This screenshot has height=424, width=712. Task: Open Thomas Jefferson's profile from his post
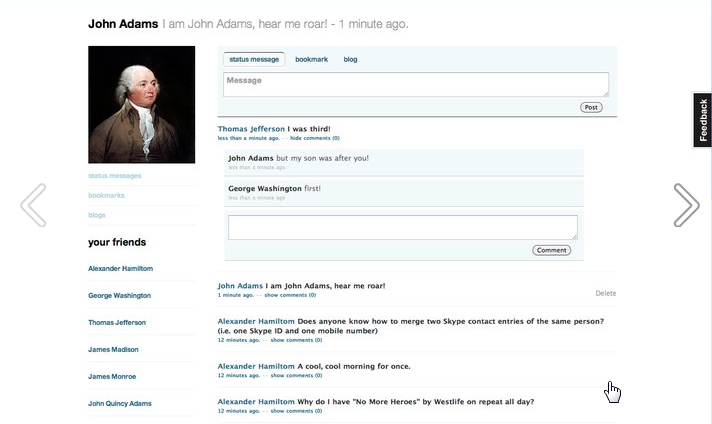251,129
